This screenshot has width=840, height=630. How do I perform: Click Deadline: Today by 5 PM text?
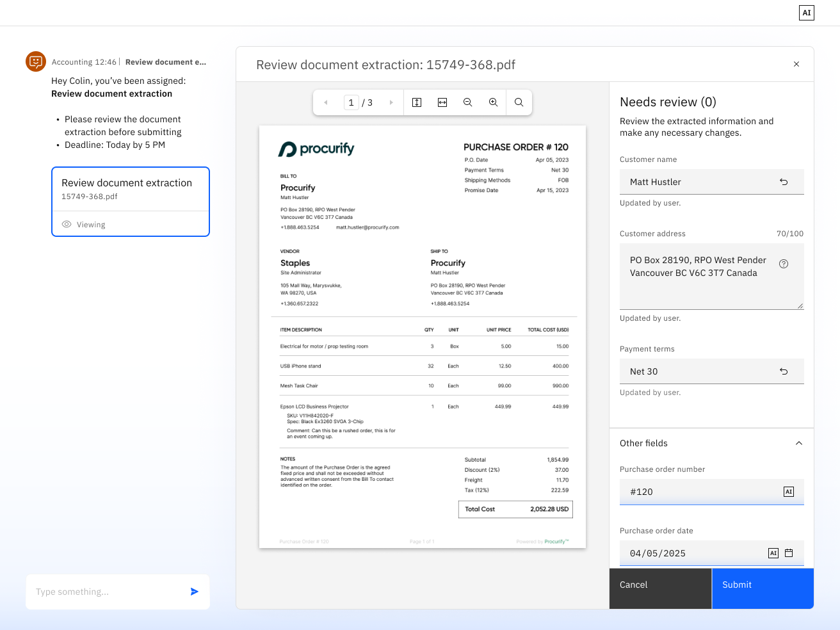[x=115, y=145]
